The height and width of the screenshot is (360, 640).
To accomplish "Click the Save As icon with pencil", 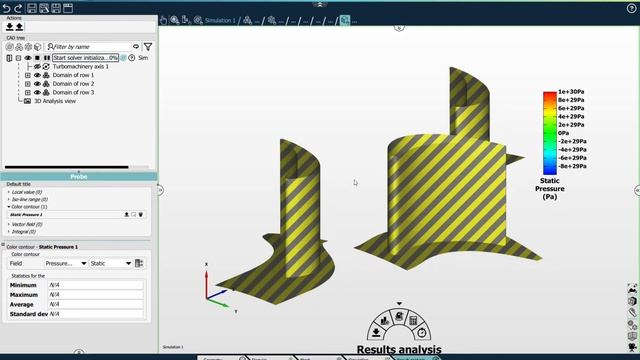I will click(44, 8).
